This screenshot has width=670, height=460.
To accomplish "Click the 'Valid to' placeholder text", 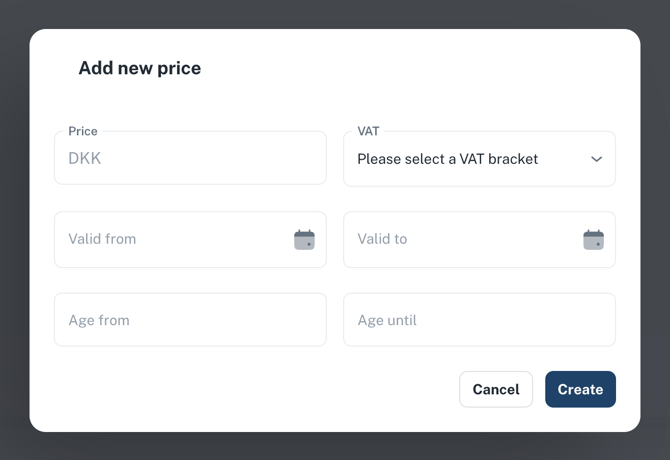I will pos(382,239).
